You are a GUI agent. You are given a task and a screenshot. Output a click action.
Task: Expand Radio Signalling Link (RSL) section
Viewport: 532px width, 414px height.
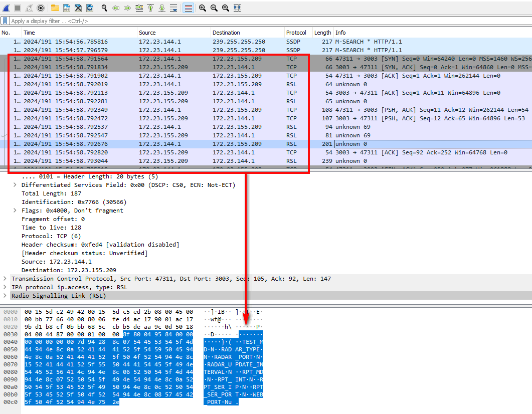pos(5,296)
